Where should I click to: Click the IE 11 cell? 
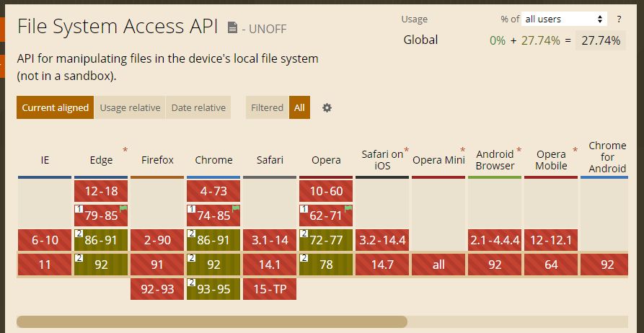pos(45,265)
